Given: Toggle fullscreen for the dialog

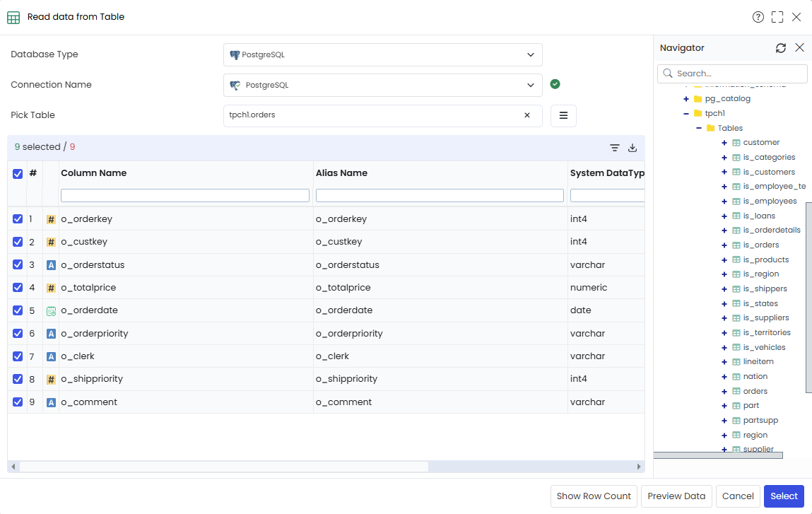Looking at the screenshot, I should coord(777,17).
